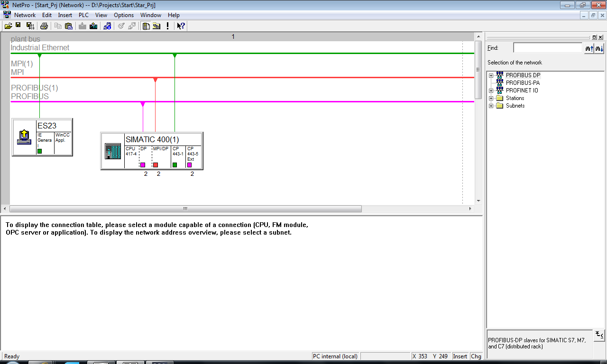Click the Open project toolbar icon
This screenshot has height=364, width=607.
pos(8,26)
